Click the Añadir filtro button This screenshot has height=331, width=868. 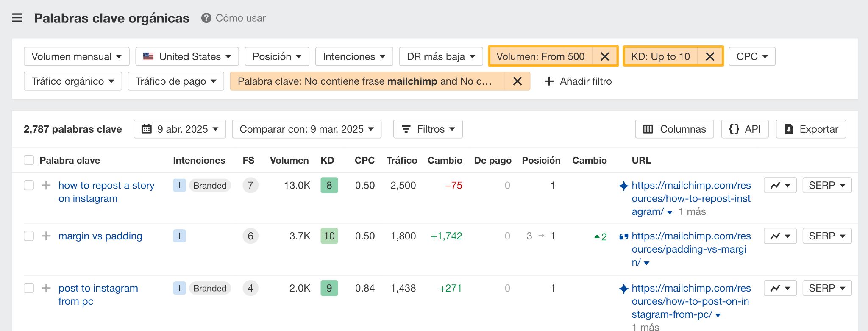[x=578, y=81]
